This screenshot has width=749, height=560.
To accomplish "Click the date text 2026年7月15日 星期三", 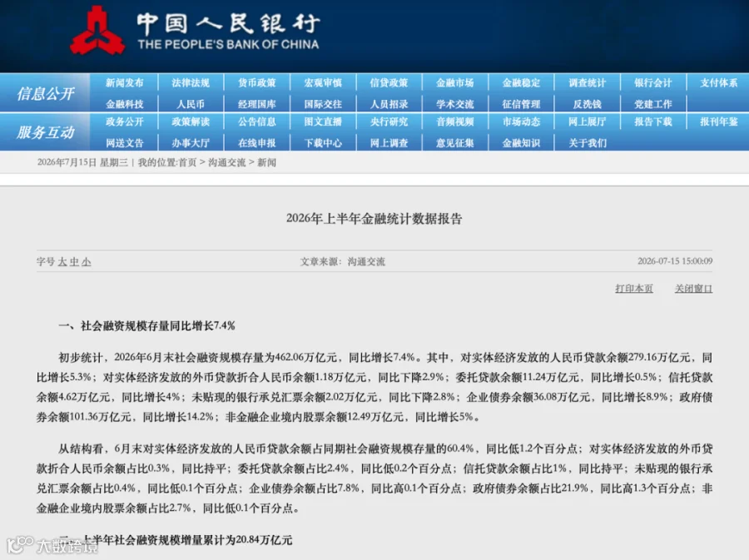I will 82,162.
